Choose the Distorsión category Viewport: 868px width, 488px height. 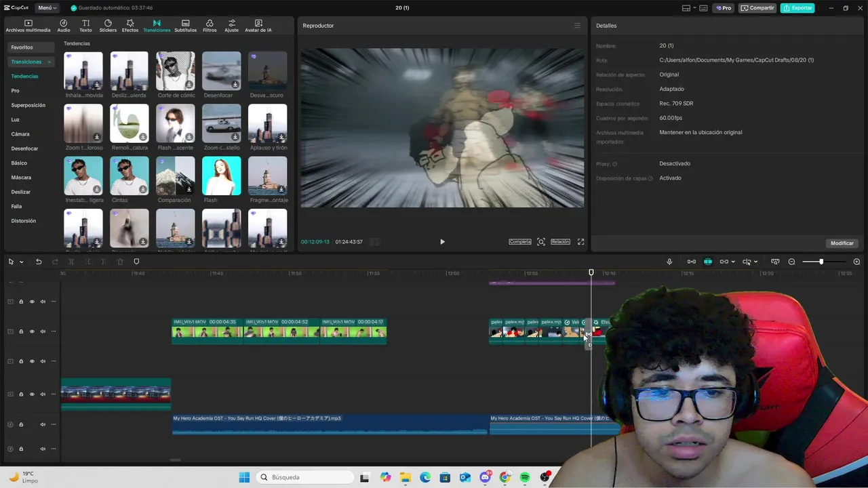[23, 221]
